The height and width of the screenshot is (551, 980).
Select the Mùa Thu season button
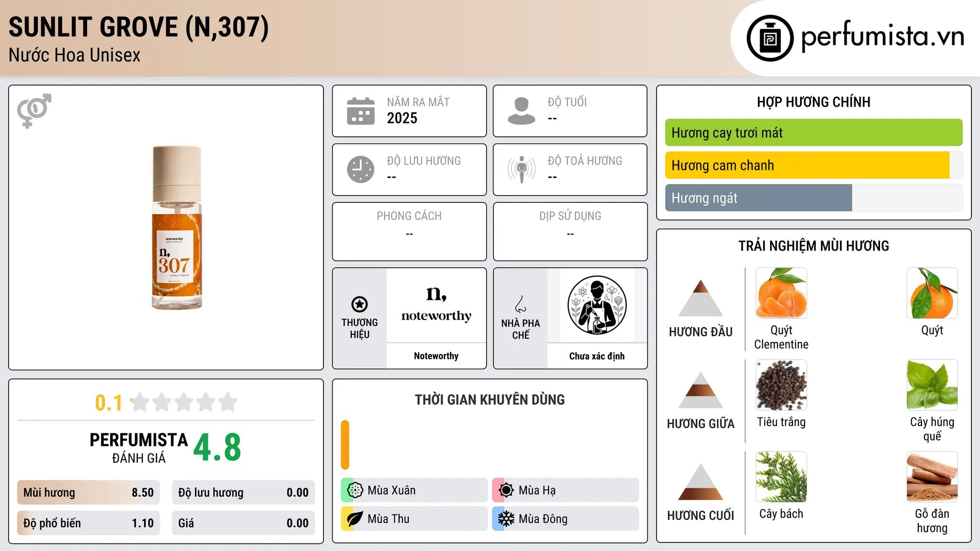[414, 519]
